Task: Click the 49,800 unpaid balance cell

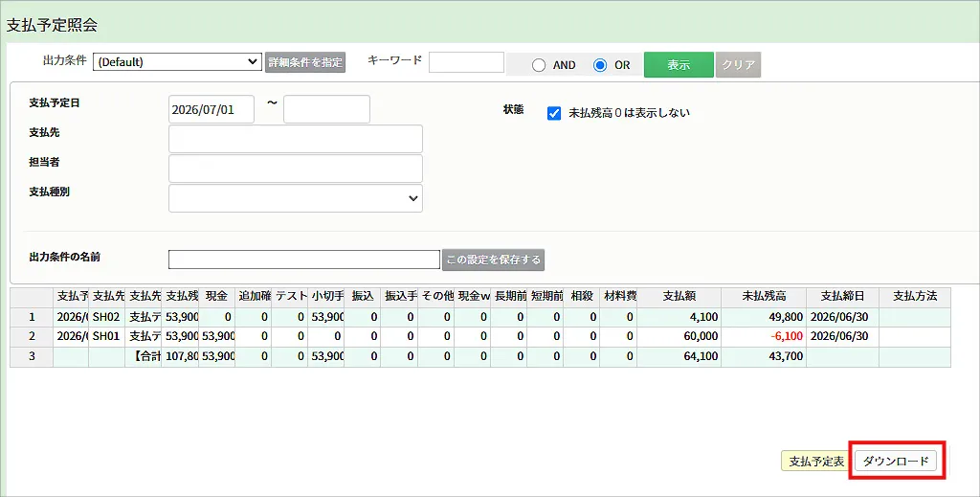Action: pyautogui.click(x=764, y=317)
